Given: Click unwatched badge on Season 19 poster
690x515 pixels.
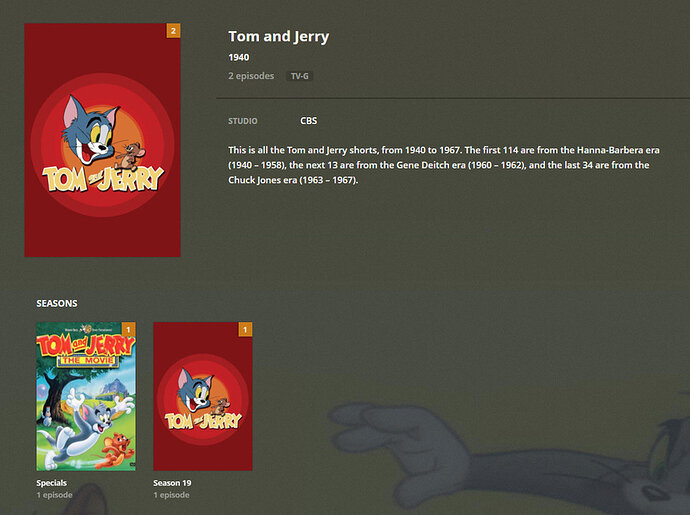Looking at the screenshot, I should 246,329.
